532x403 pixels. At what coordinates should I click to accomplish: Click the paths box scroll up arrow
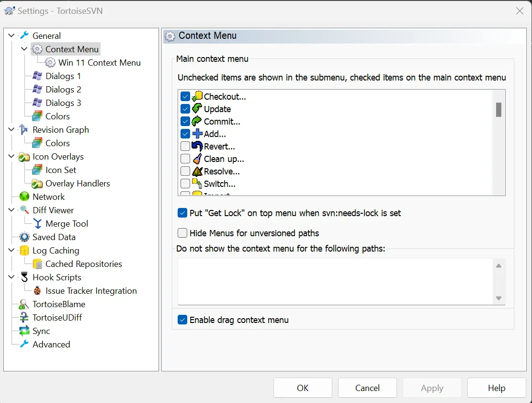[498, 266]
